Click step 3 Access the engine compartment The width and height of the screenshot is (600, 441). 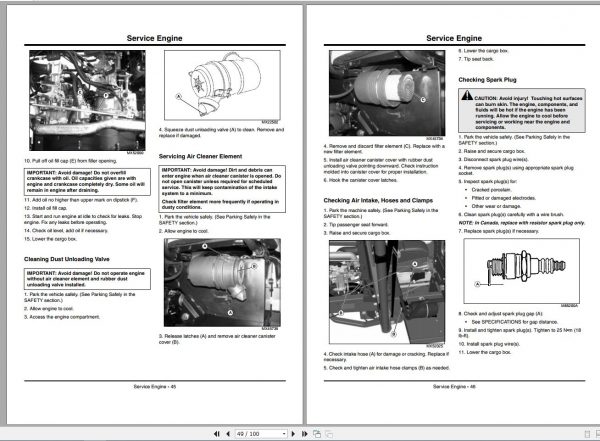pos(62,317)
